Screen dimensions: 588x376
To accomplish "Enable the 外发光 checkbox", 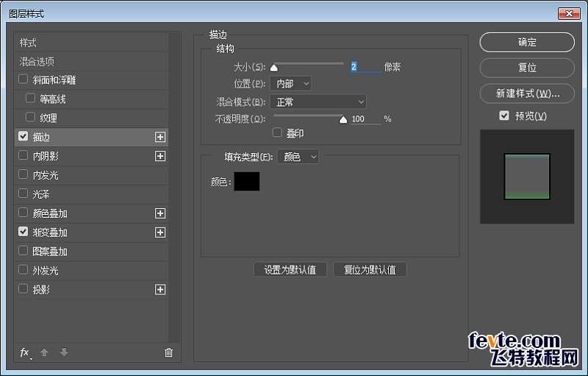I will click(x=24, y=270).
